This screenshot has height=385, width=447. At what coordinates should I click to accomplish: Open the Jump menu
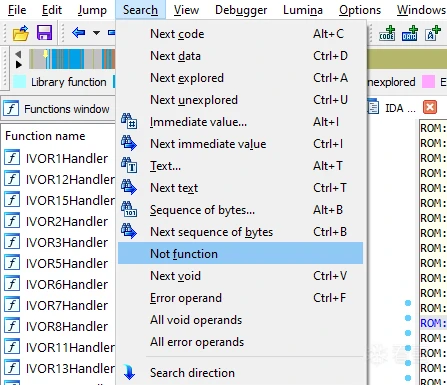click(x=92, y=10)
